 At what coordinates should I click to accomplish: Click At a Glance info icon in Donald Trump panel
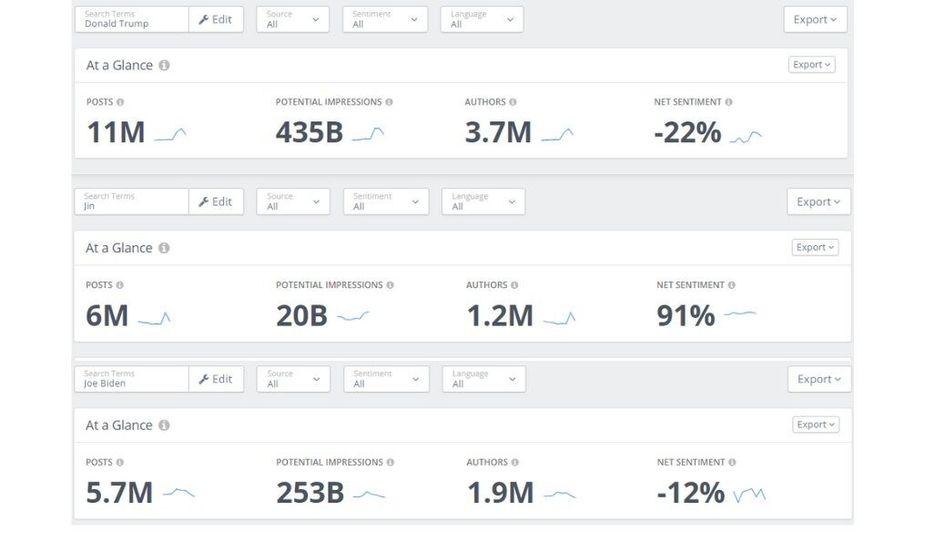point(164,65)
